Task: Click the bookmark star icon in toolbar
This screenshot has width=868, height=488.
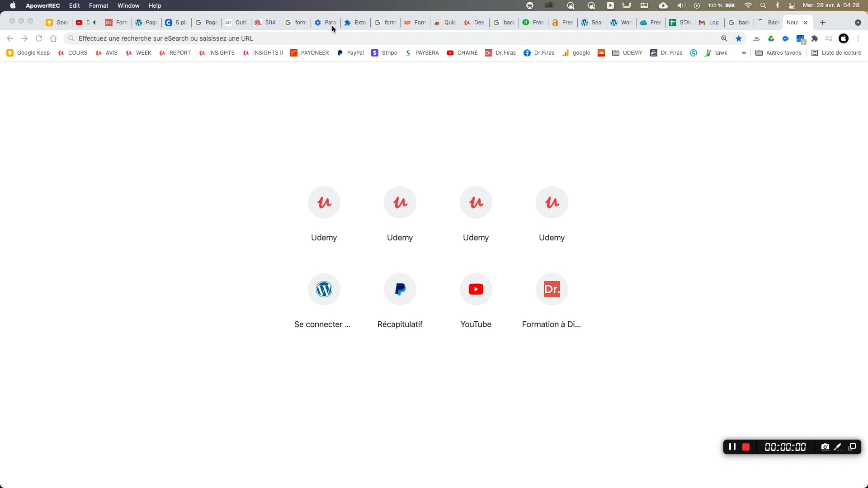Action: pos(739,39)
